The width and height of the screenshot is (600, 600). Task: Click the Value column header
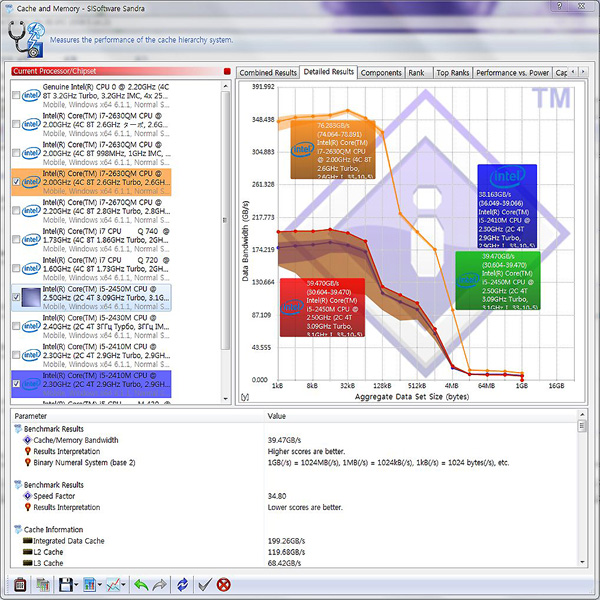(x=421, y=416)
